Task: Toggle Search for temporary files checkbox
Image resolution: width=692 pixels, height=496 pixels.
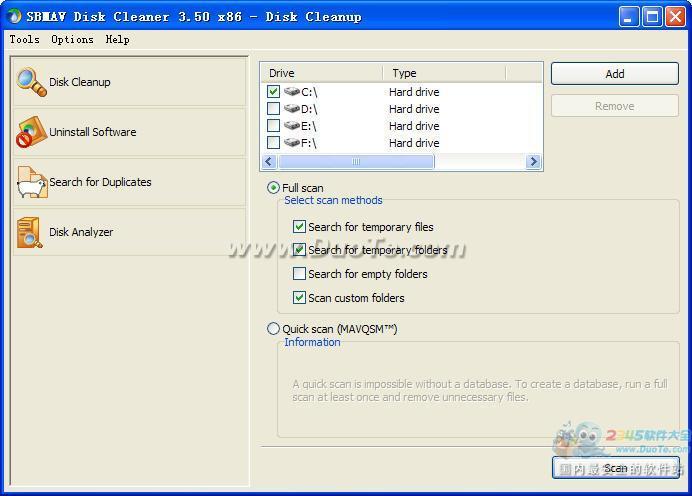Action: coord(299,226)
